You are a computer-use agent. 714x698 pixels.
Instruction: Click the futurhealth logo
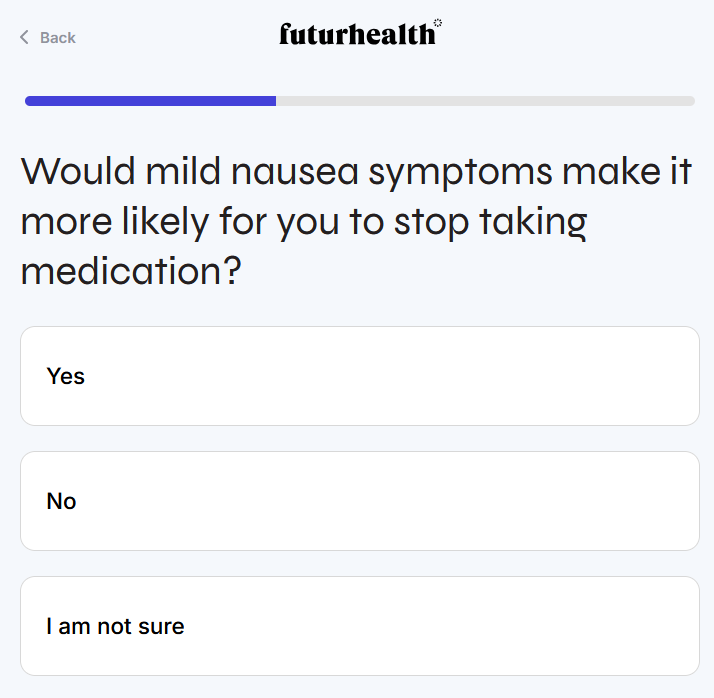357,34
